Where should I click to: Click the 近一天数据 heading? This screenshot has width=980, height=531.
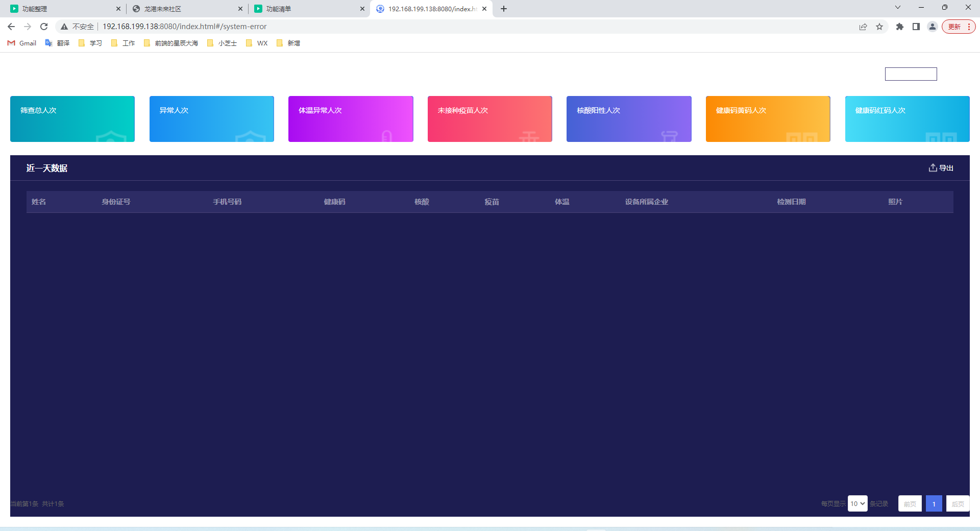(x=47, y=168)
